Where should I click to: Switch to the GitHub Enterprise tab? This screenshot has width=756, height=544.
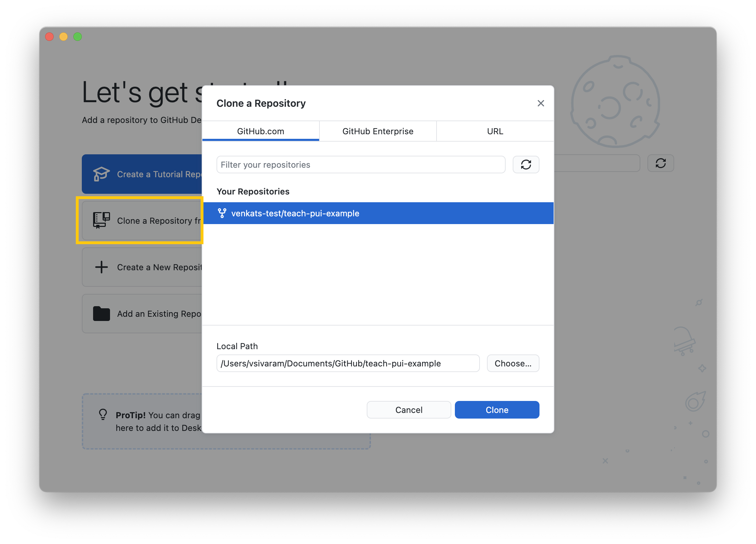click(378, 131)
